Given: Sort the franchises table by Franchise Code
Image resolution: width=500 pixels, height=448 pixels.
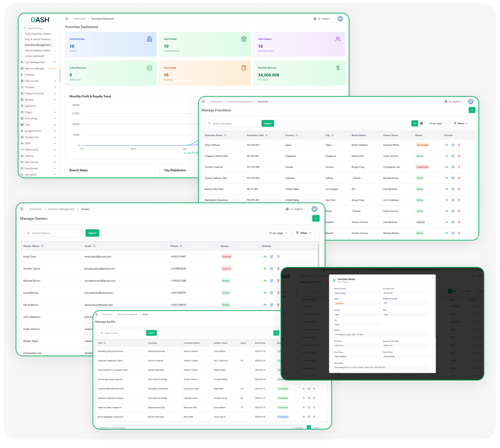Looking at the screenshot, I should (x=257, y=135).
